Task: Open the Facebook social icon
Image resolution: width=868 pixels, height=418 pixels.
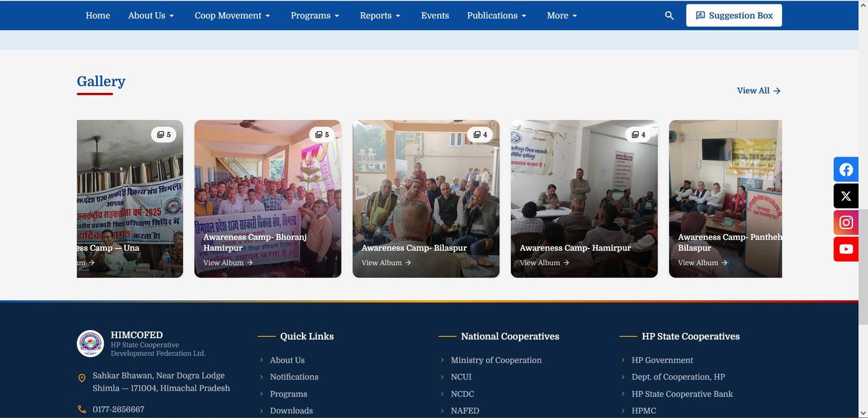Action: click(x=846, y=170)
